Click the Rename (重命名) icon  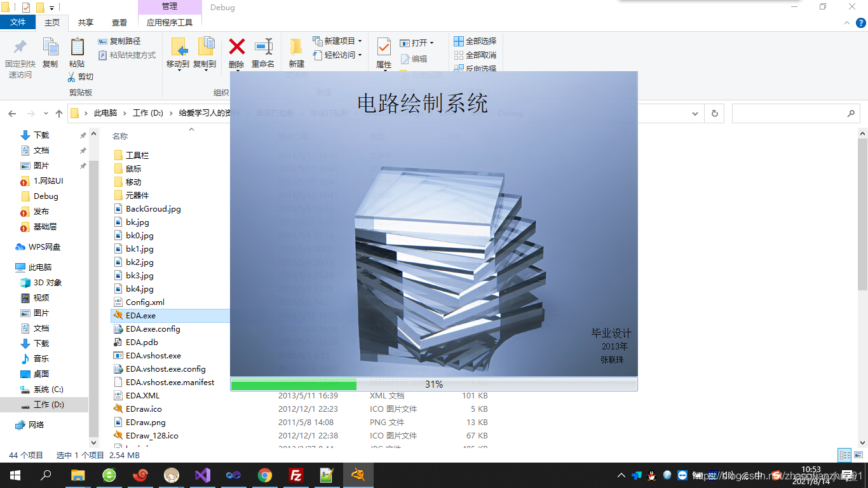pos(263,46)
